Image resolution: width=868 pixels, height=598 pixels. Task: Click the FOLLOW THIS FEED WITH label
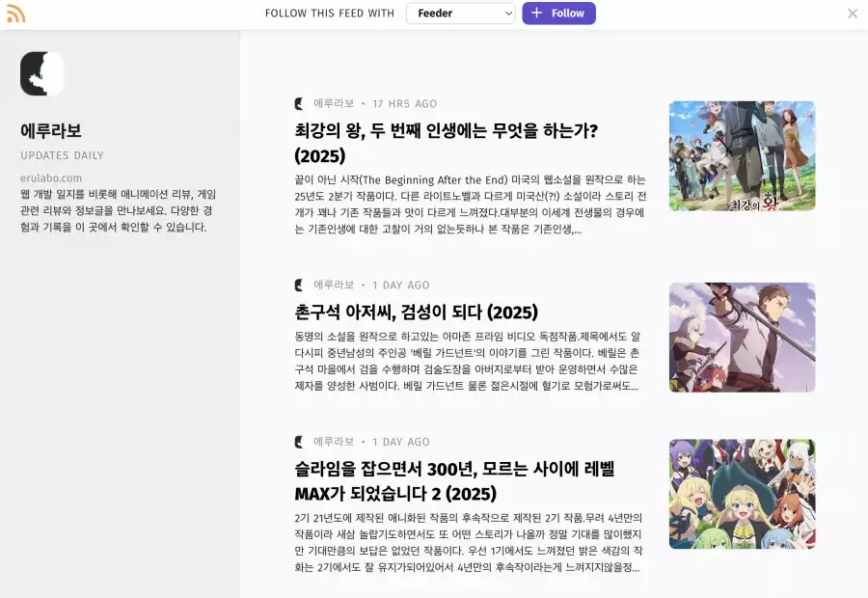pos(330,14)
